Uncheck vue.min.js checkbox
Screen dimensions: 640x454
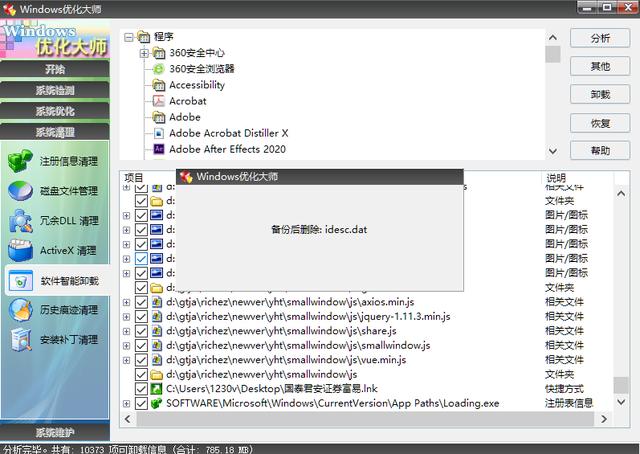(141, 360)
